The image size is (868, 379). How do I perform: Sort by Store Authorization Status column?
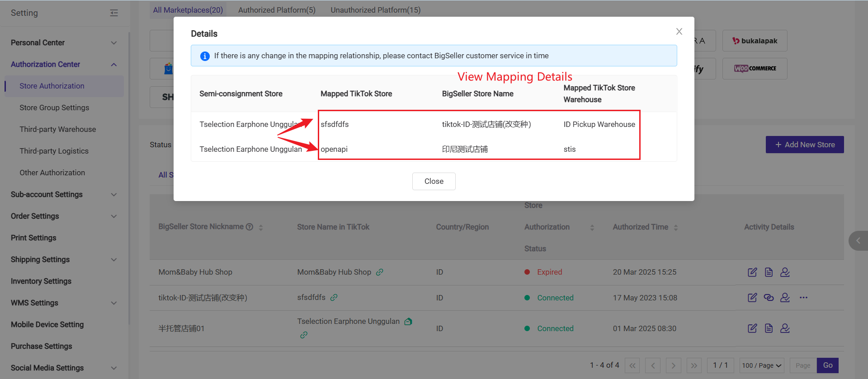592,227
